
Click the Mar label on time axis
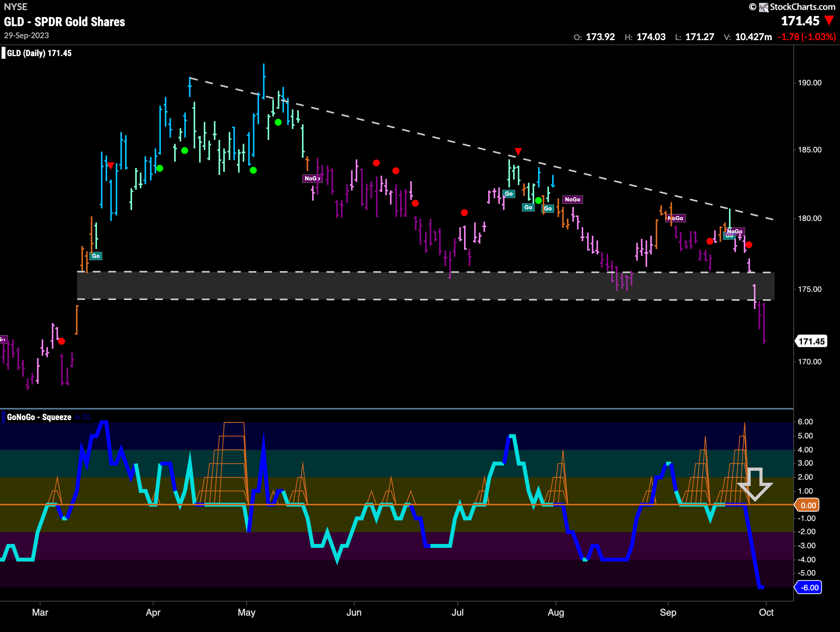click(x=40, y=613)
